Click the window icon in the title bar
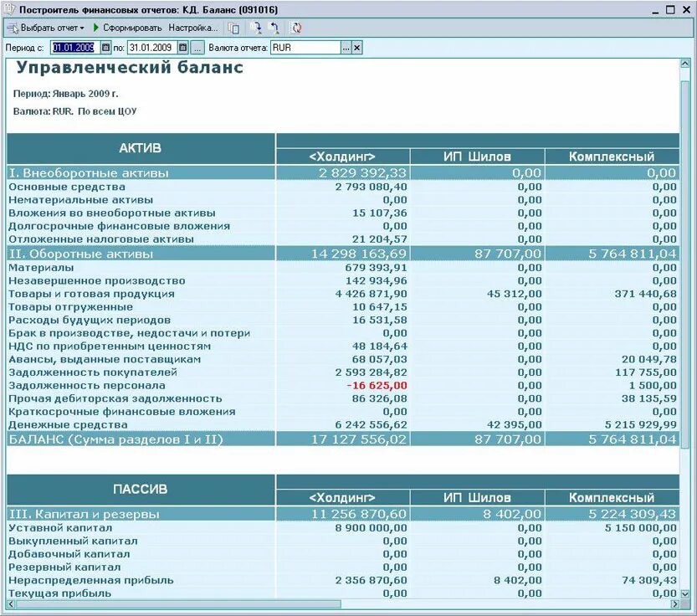The image size is (697, 616). click(x=9, y=9)
